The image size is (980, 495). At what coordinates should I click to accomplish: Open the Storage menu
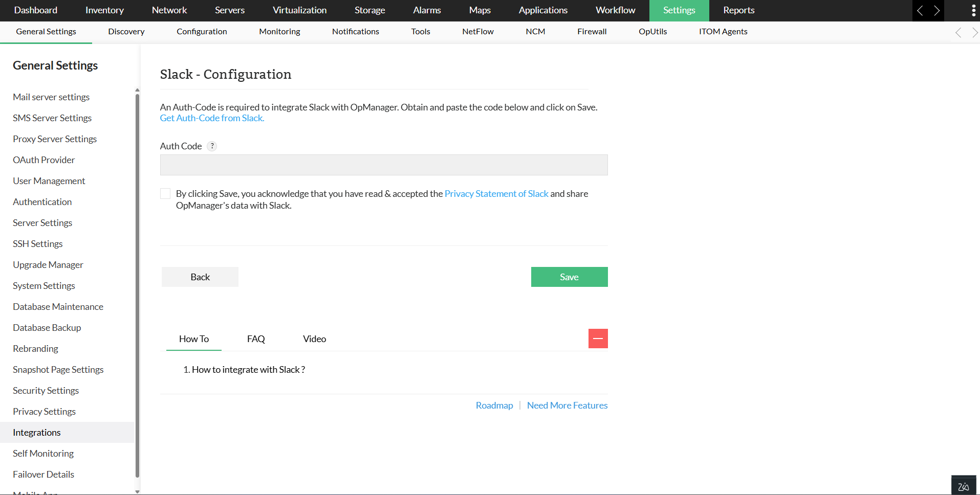tap(370, 10)
